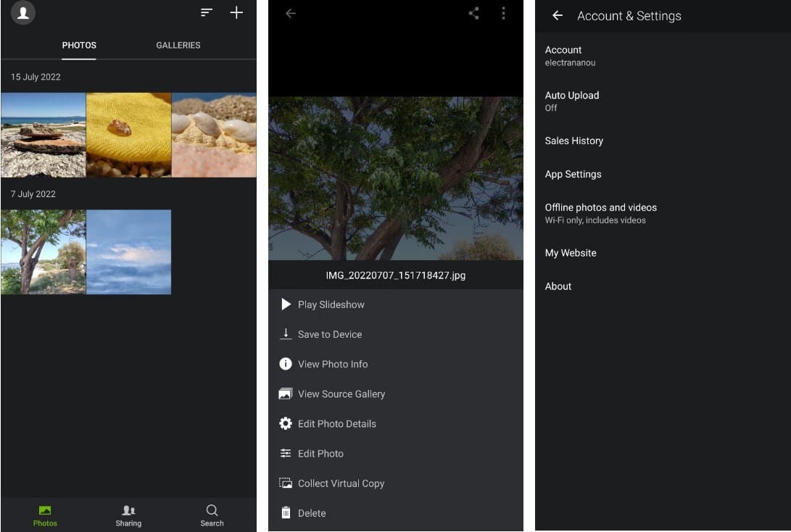Open the blue sky clouds thumbnail
The height and width of the screenshot is (532, 791).
point(128,252)
